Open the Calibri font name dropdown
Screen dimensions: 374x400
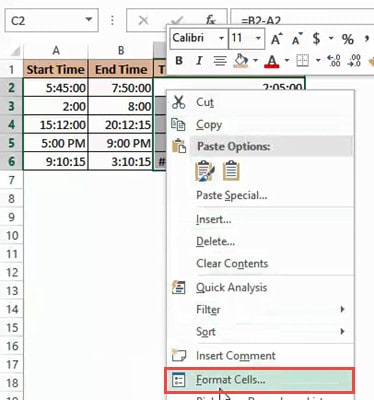point(221,38)
